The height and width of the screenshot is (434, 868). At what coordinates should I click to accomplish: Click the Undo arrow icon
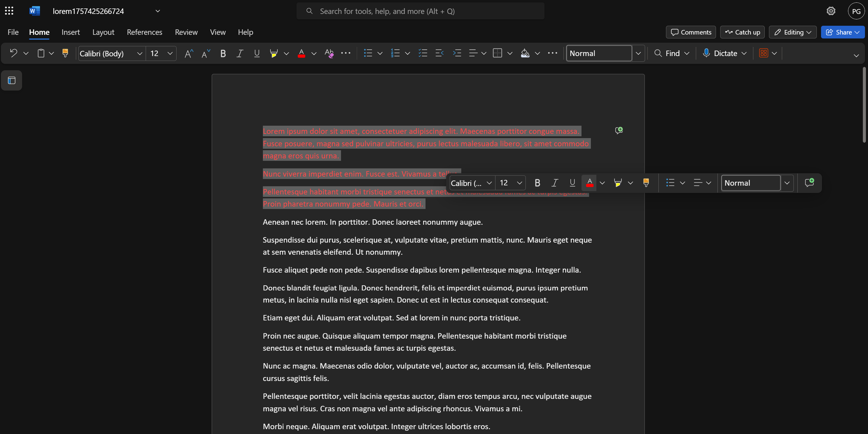pos(14,53)
